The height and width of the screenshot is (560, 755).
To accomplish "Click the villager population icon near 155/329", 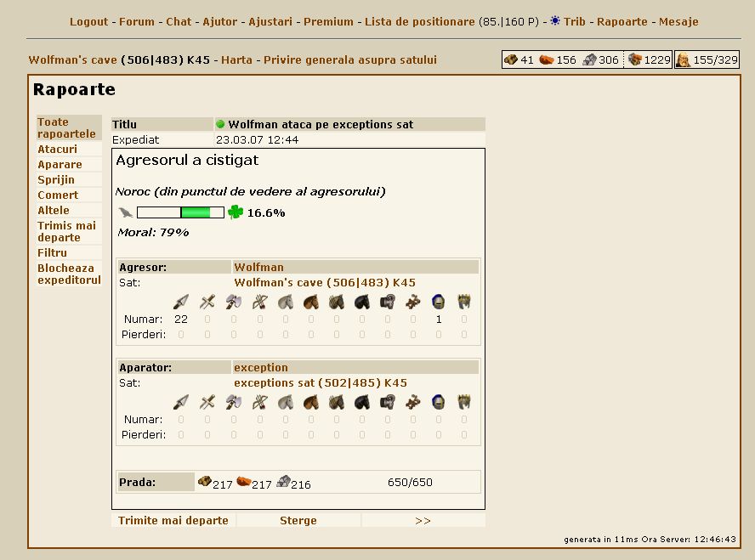I will [x=683, y=59].
